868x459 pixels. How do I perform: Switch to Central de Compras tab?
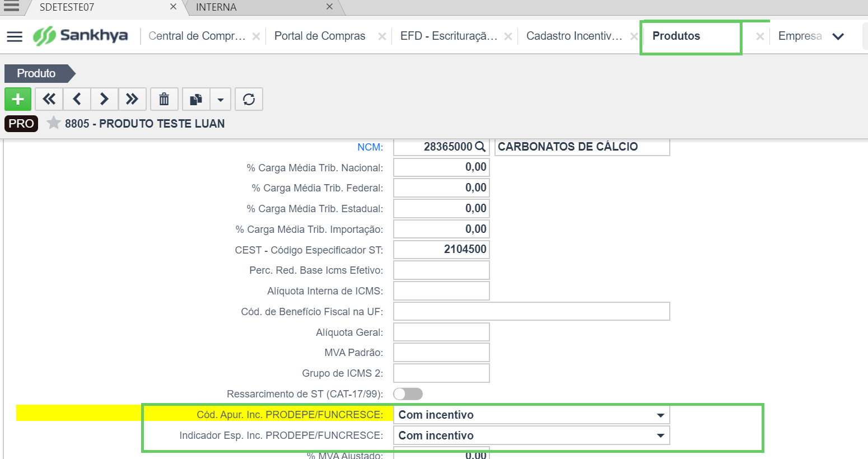click(197, 36)
